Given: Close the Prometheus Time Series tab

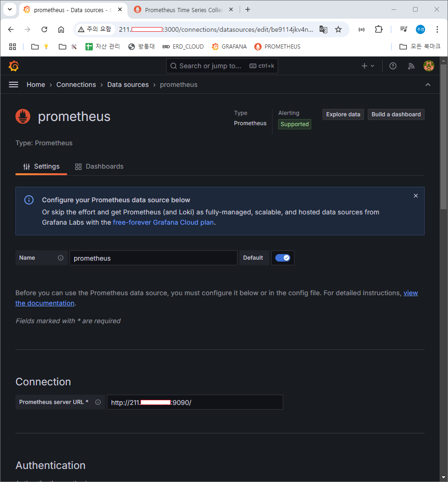Looking at the screenshot, I should click(x=231, y=9).
